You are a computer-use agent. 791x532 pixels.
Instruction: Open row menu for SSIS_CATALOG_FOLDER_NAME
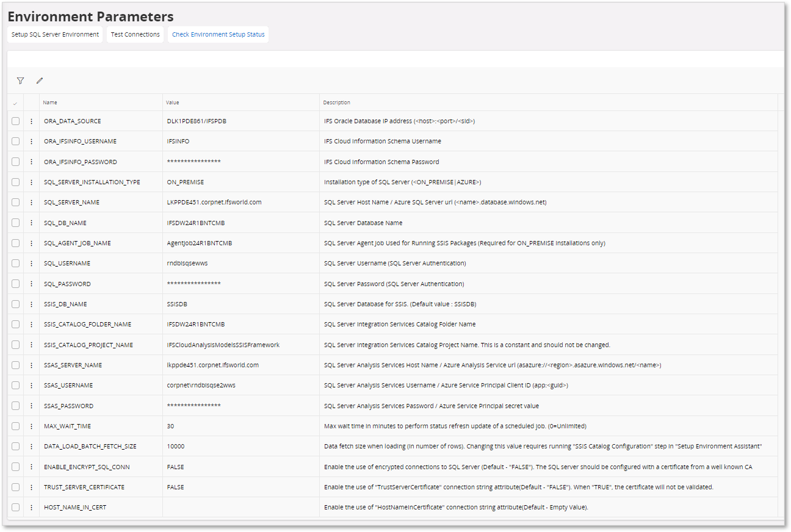(31, 324)
